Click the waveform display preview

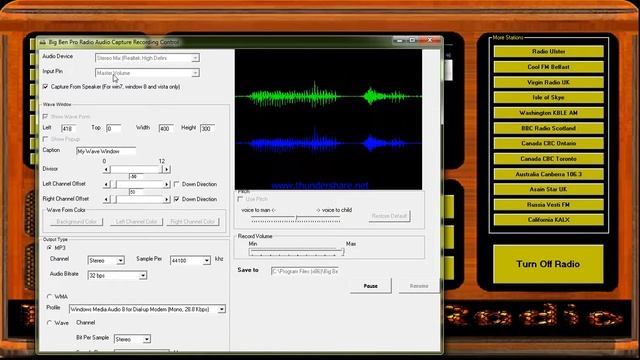pos(329,120)
